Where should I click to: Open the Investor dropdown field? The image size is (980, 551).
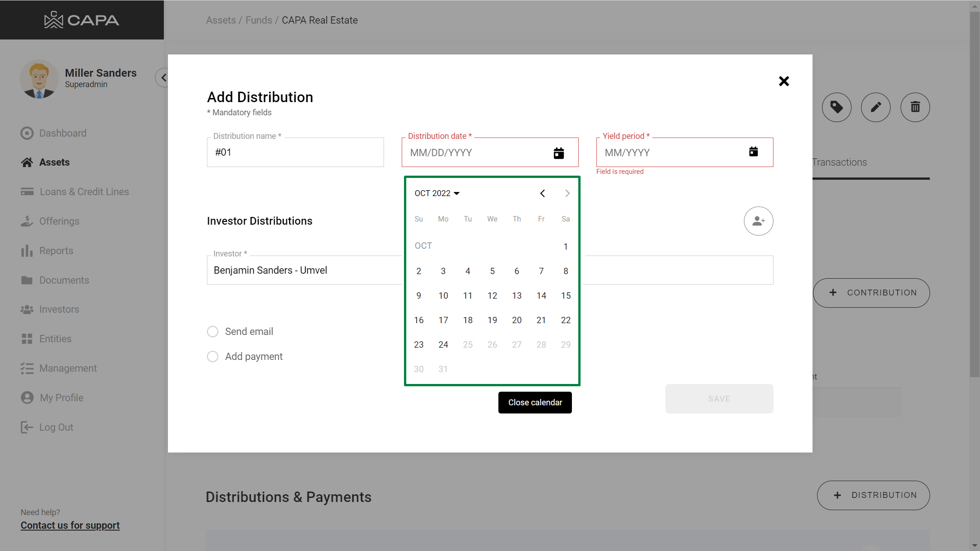point(304,270)
